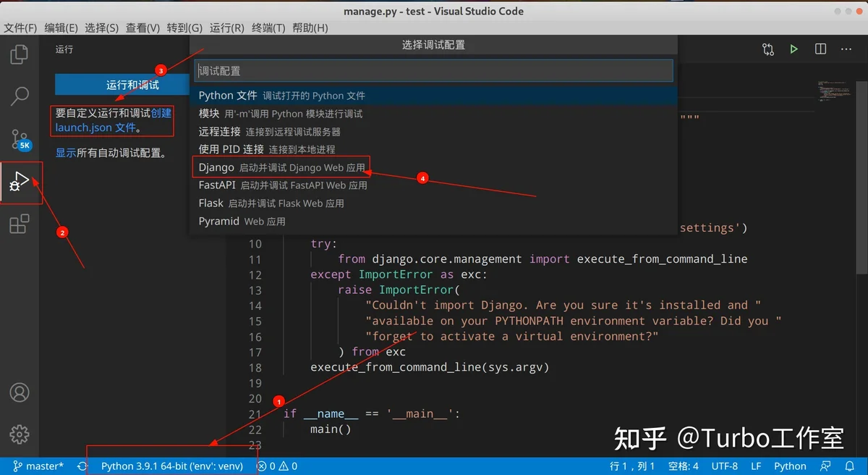The width and height of the screenshot is (868, 475).
Task: Open the 查看(V) menu
Action: (x=142, y=28)
